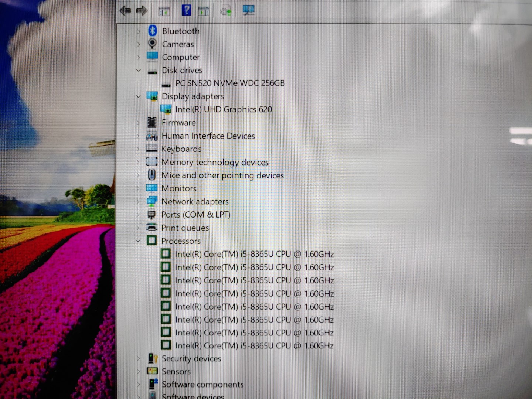
Task: Expand the Bluetooth node
Action: pyautogui.click(x=139, y=31)
